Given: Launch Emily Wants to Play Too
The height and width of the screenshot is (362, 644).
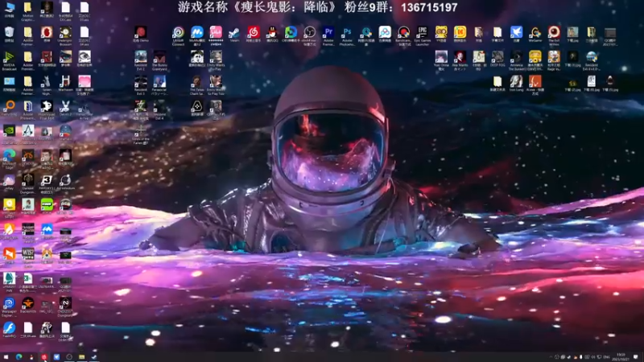Looking at the screenshot, I should point(216,85).
